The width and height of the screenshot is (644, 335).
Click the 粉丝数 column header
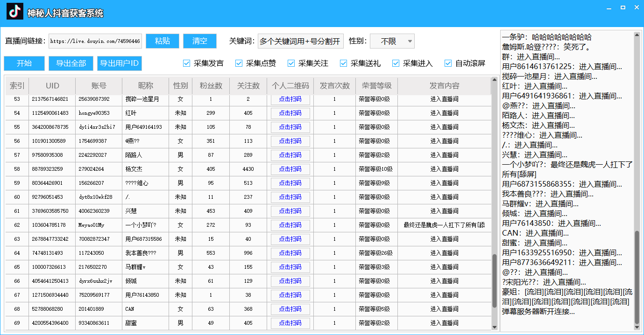[211, 86]
